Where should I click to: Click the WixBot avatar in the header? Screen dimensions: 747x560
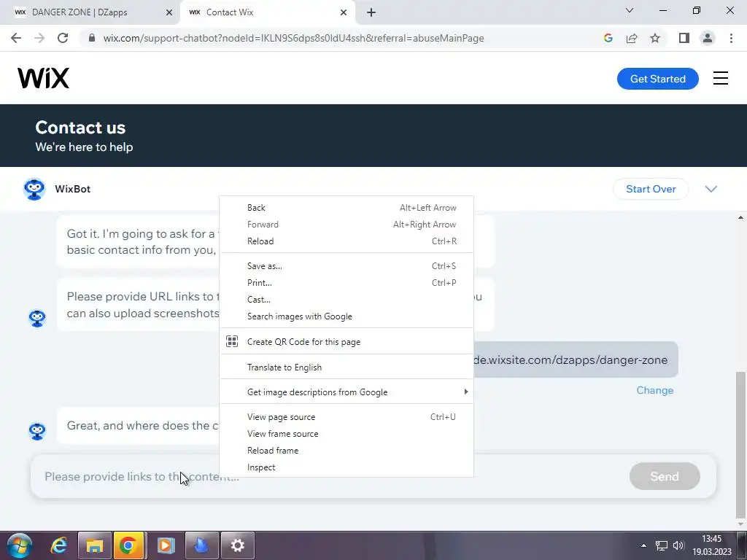coord(34,189)
